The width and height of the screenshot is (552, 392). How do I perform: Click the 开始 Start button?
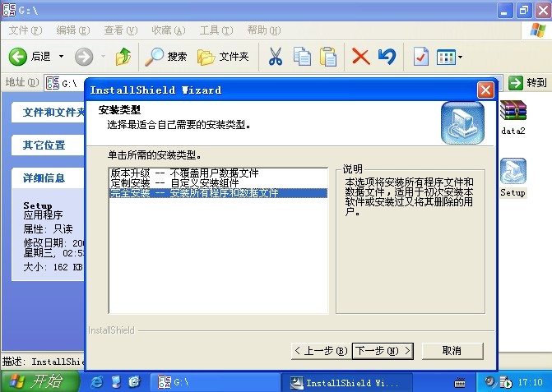point(39,381)
